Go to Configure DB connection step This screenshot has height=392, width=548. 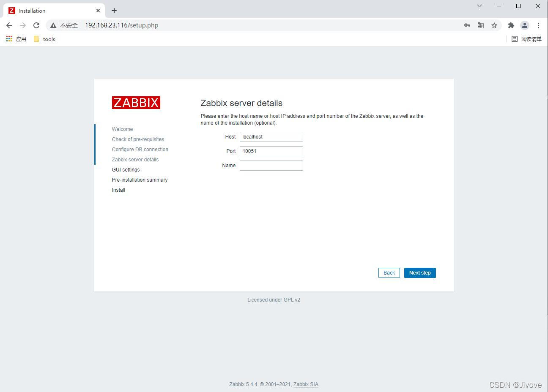click(140, 150)
